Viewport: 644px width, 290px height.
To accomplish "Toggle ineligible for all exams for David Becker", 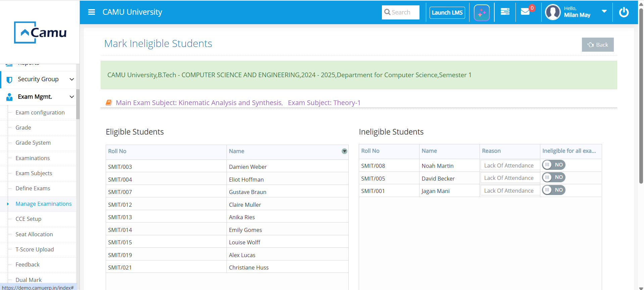I will click(x=553, y=177).
